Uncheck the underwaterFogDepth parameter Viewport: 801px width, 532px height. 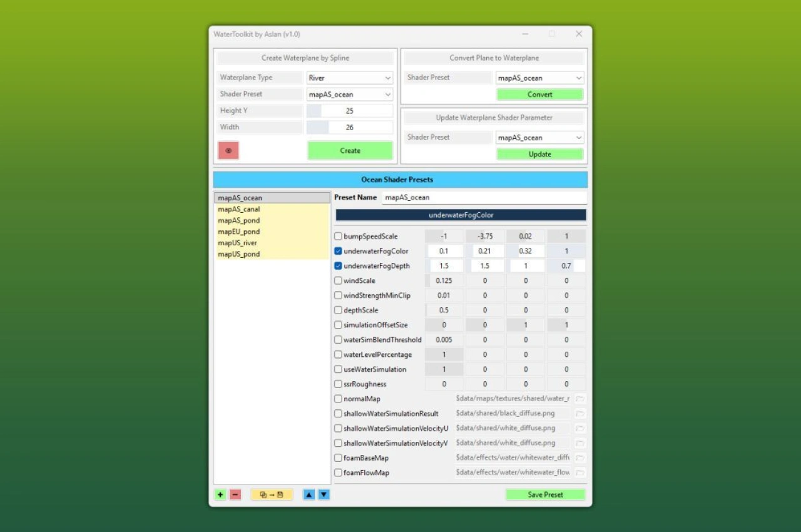tap(338, 265)
